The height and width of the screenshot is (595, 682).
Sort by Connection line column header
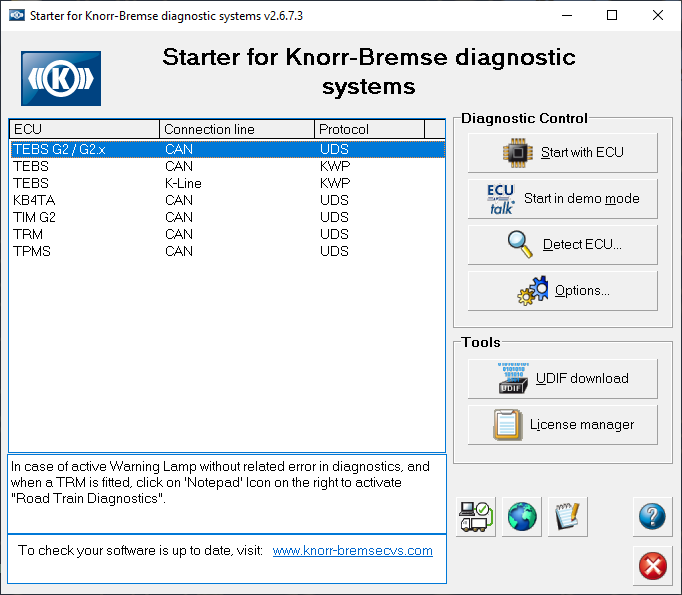[x=237, y=129]
